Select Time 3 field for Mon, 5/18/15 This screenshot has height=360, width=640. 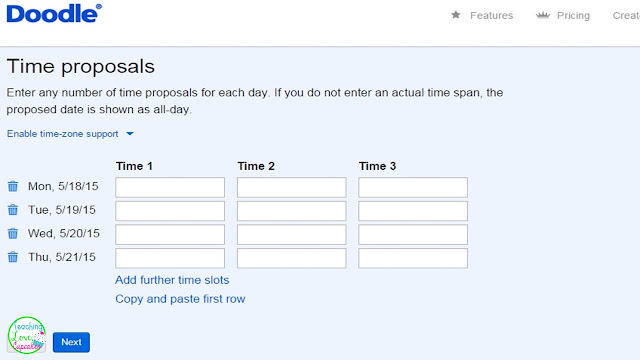413,187
